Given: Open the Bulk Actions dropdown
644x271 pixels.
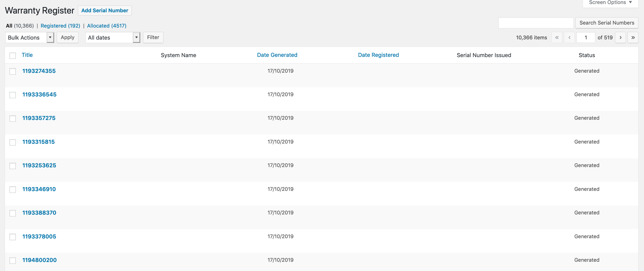Looking at the screenshot, I should (x=30, y=38).
